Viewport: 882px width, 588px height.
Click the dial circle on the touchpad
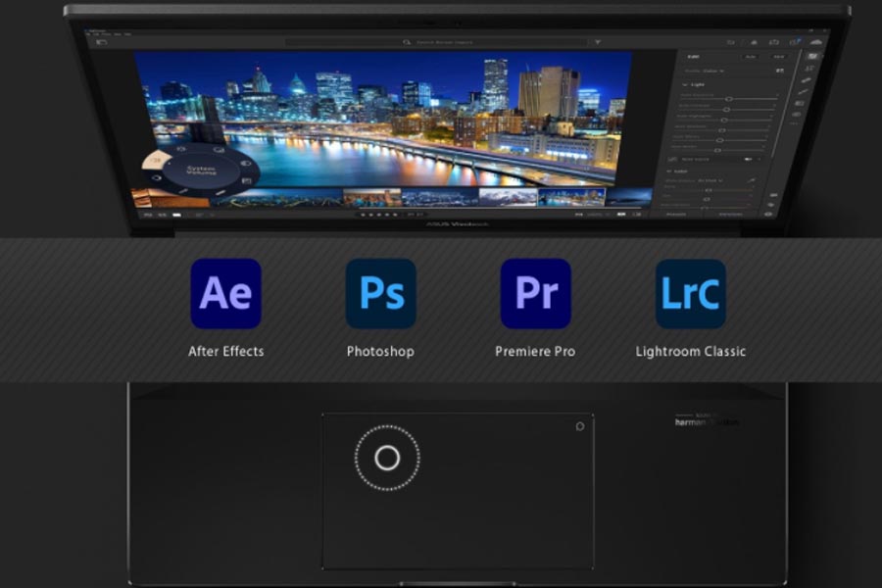[x=387, y=458]
